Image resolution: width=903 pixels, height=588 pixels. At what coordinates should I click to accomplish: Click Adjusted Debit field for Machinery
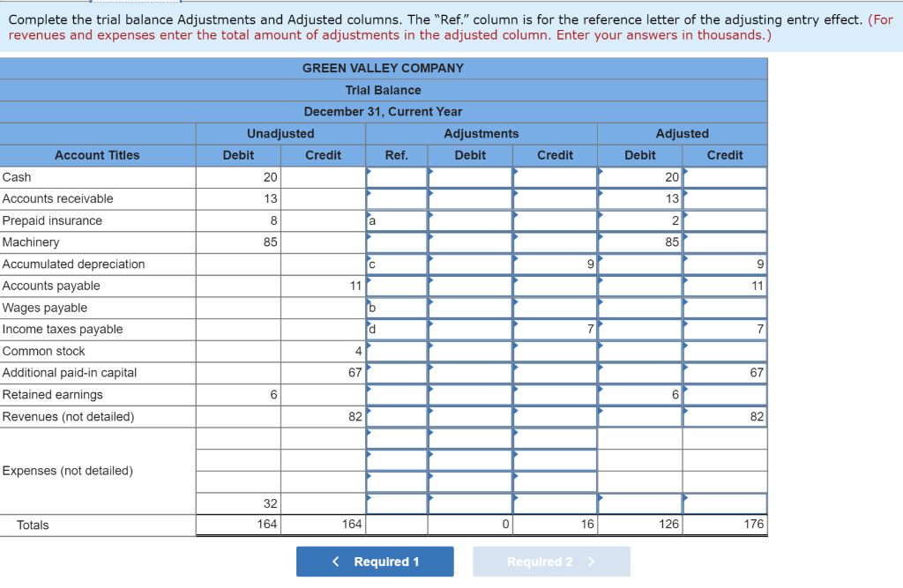[640, 242]
